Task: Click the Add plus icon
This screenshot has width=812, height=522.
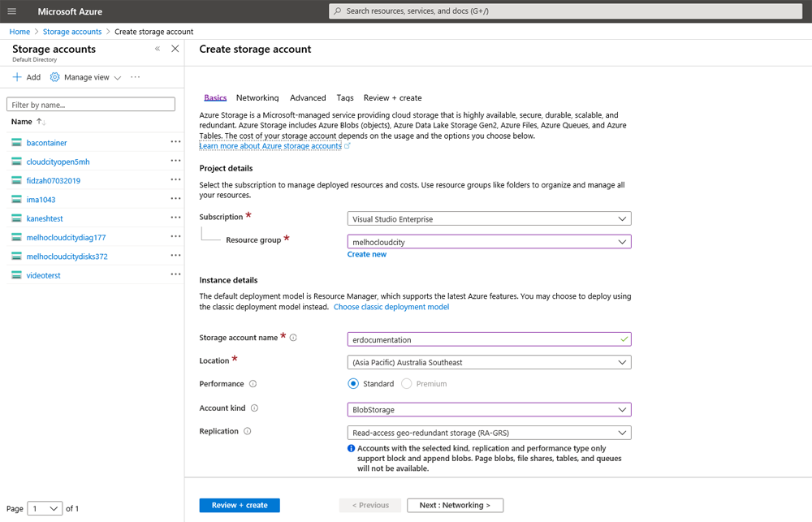Action: coord(17,77)
